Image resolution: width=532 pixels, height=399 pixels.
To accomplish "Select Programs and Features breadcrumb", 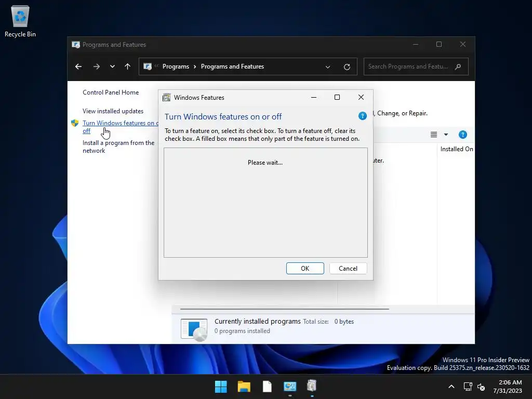I will (232, 66).
